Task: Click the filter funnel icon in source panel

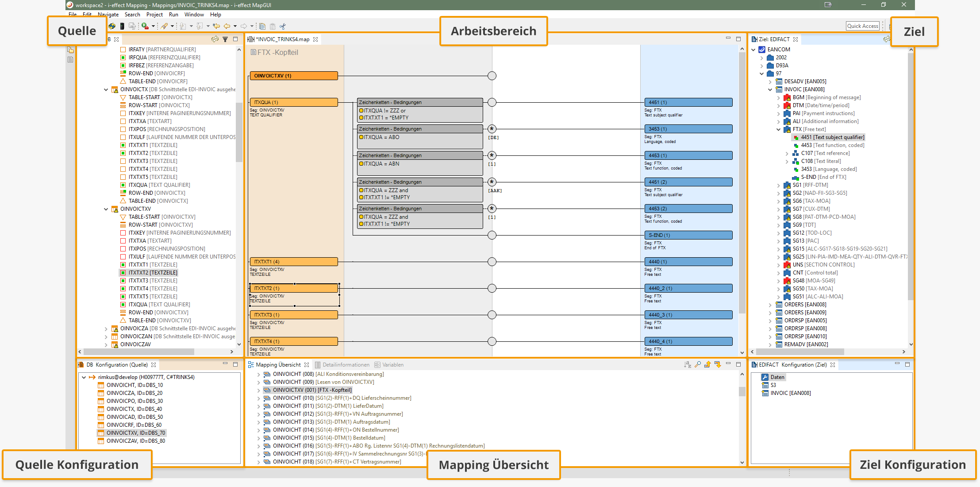Action: (x=225, y=39)
